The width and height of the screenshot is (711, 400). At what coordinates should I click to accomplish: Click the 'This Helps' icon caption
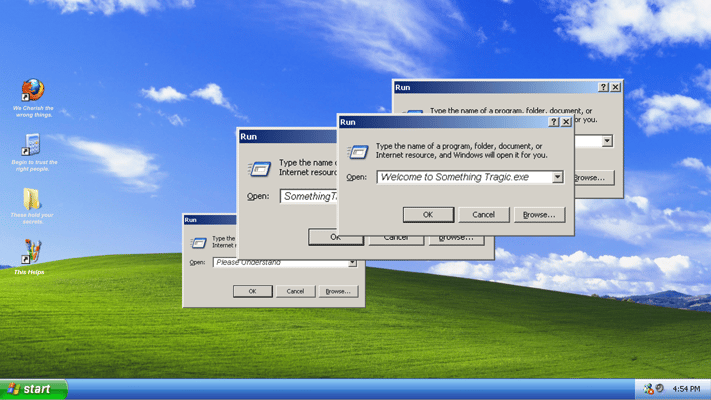(29, 272)
